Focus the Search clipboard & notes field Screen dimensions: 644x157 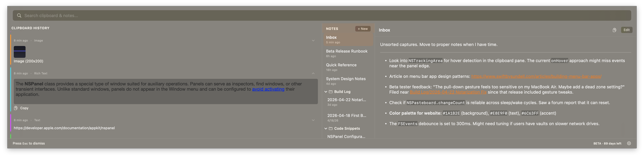point(322,16)
